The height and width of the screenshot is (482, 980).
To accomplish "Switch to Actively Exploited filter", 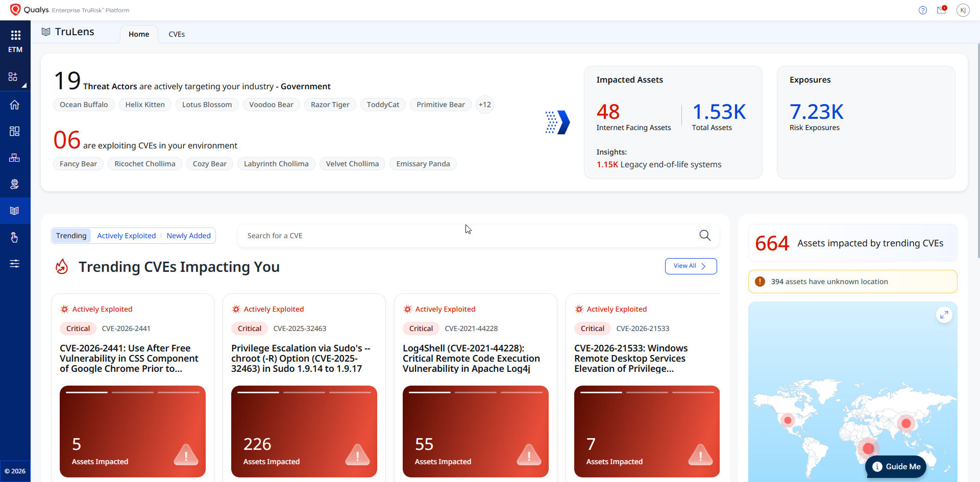I will pos(126,236).
